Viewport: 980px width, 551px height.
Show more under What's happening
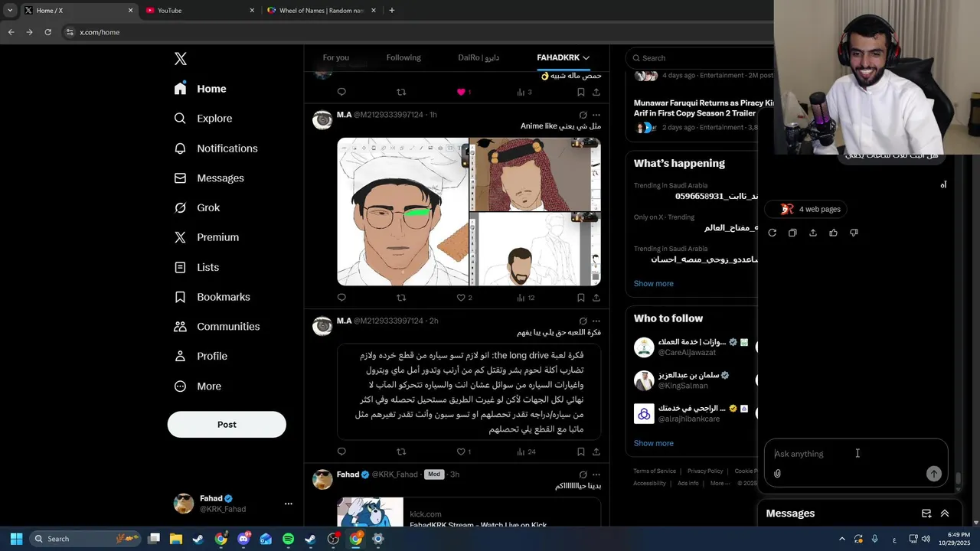(653, 284)
